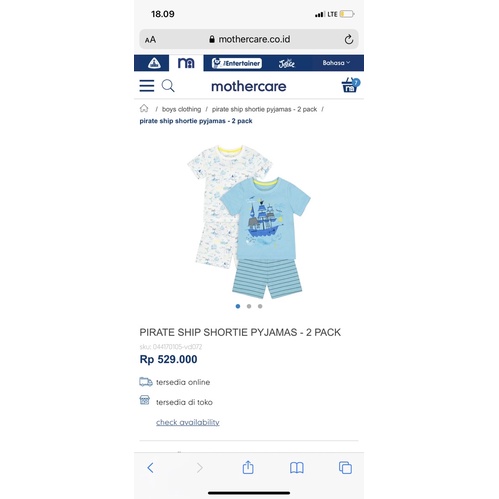Screen dimensions: 499x499
Task: Open Safari bookmarks book icon
Action: (x=297, y=468)
